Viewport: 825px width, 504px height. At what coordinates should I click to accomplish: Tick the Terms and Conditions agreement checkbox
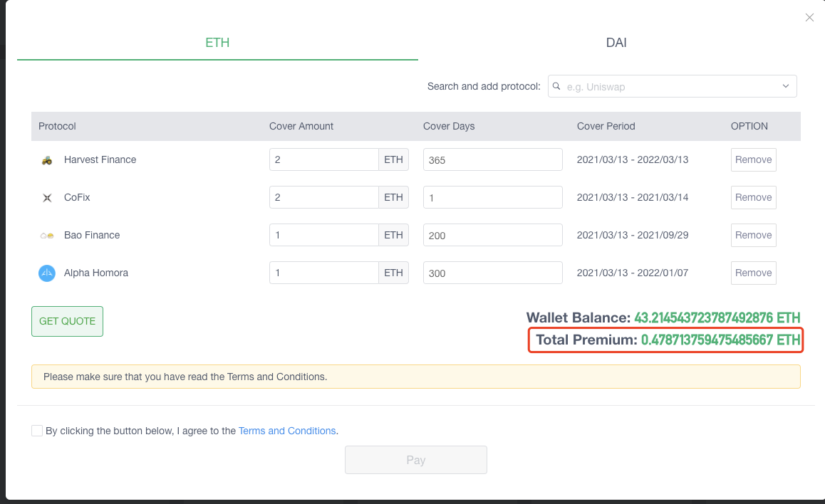(x=37, y=431)
